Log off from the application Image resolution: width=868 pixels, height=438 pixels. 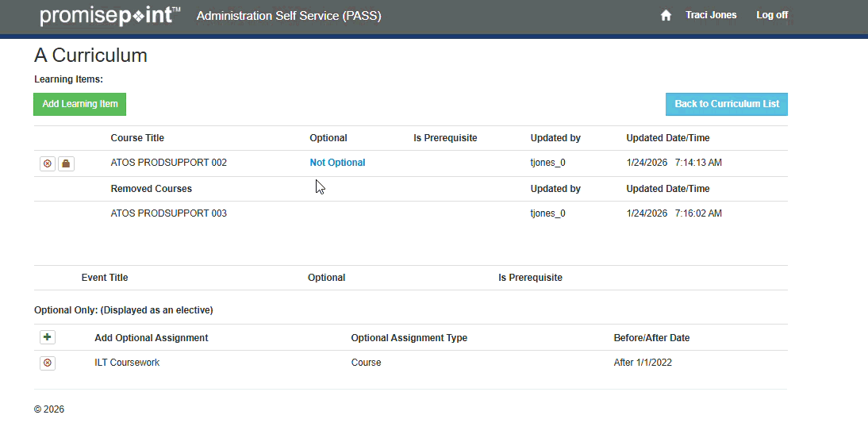pos(771,15)
